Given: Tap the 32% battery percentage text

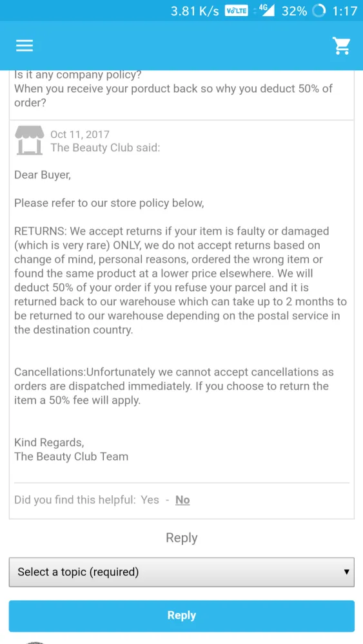Looking at the screenshot, I should (x=294, y=11).
